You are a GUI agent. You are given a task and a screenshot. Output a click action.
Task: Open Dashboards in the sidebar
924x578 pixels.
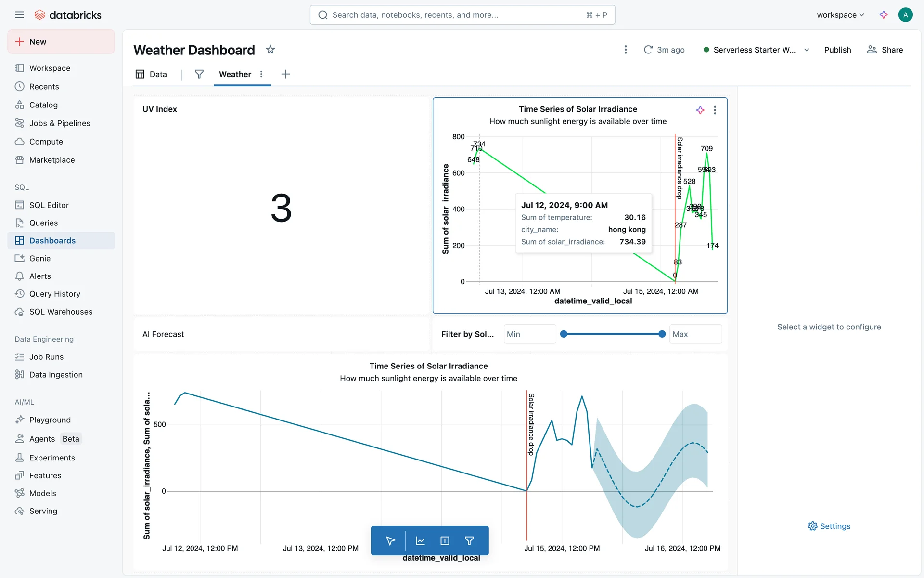pos(52,240)
